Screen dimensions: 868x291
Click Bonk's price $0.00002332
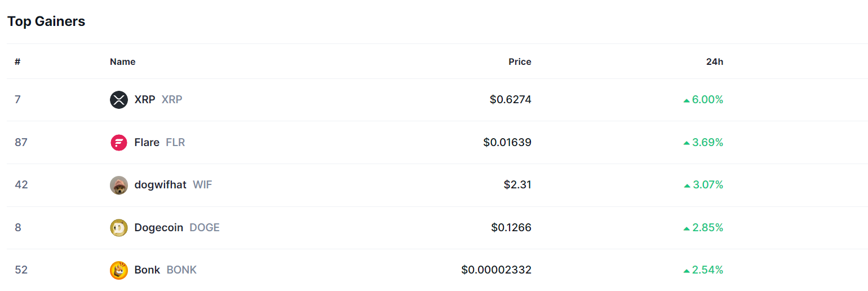click(496, 270)
